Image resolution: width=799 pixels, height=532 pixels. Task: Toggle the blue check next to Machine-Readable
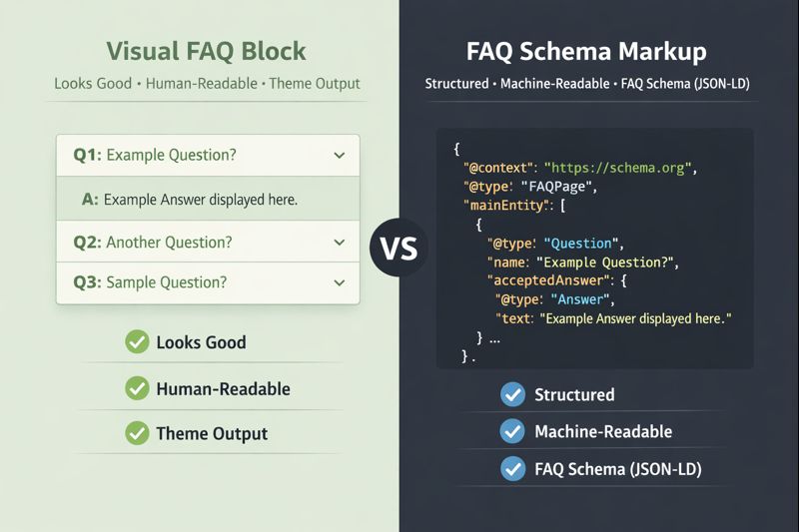click(x=512, y=431)
